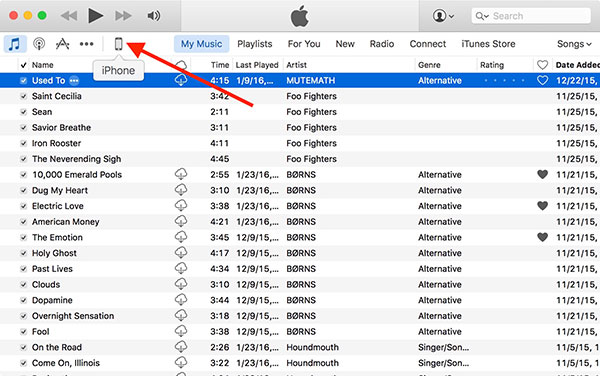Open the Apps library icon
The width and height of the screenshot is (600, 376).
(x=62, y=44)
